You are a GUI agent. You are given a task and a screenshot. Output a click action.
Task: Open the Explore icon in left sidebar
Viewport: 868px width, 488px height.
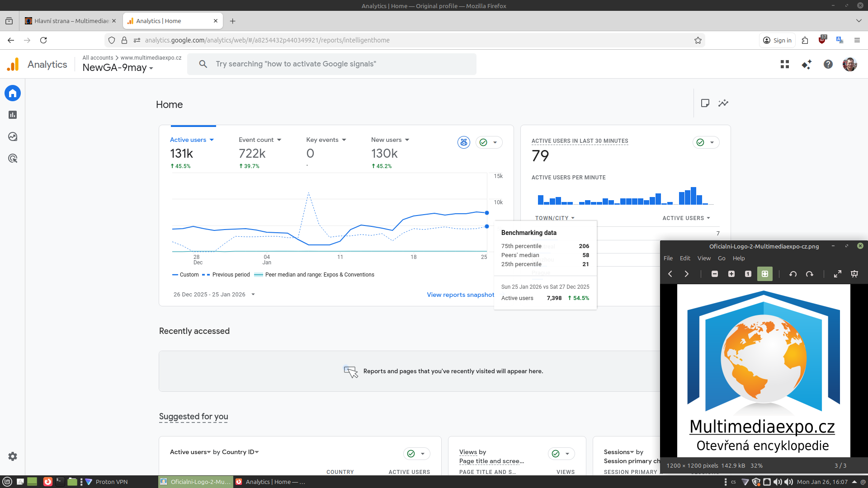click(13, 136)
